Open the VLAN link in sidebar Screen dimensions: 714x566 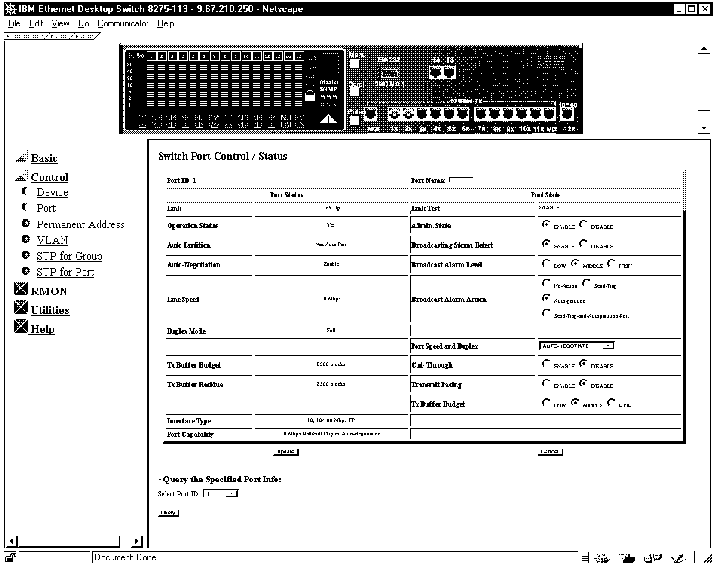(x=52, y=240)
